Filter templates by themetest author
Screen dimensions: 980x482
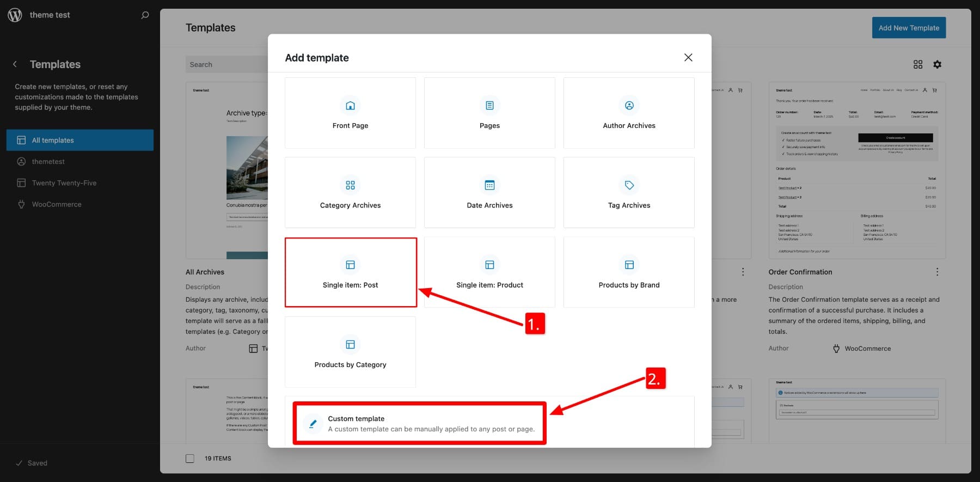(80, 161)
